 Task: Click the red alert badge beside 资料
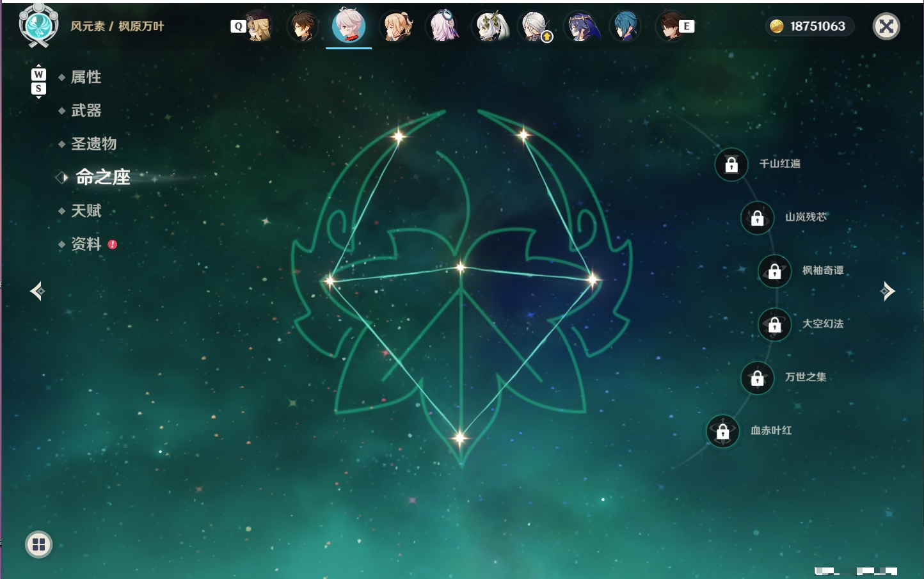(x=113, y=244)
